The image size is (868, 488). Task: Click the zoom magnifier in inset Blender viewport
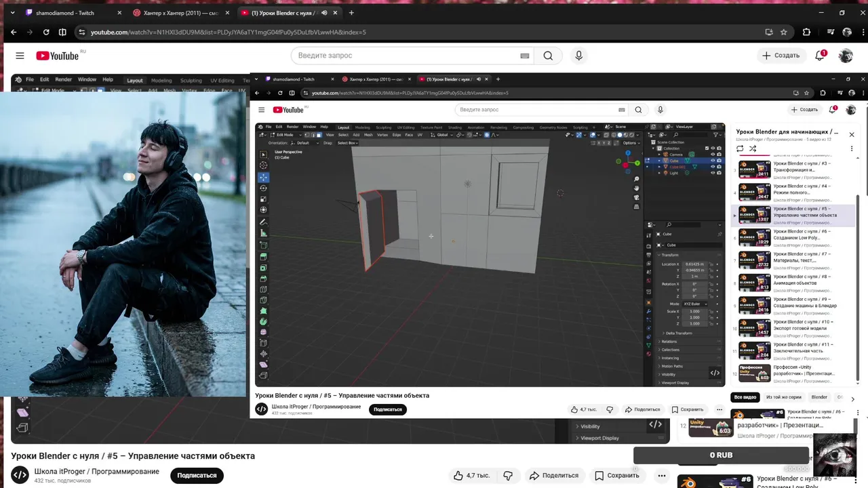636,179
